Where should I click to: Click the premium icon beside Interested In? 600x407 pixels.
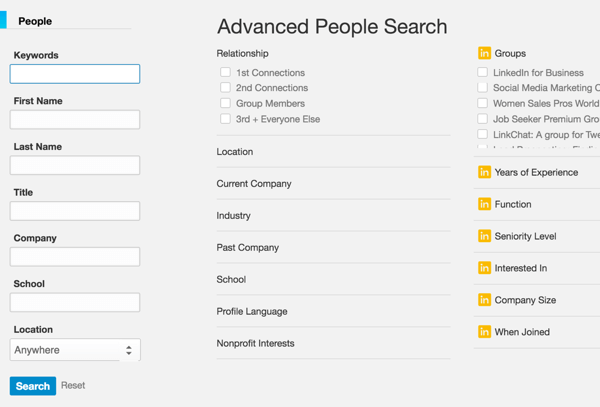[484, 268]
